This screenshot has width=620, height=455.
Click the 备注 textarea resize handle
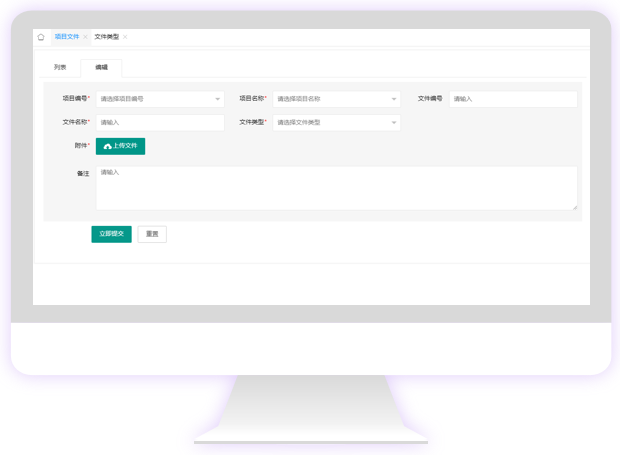(x=574, y=207)
